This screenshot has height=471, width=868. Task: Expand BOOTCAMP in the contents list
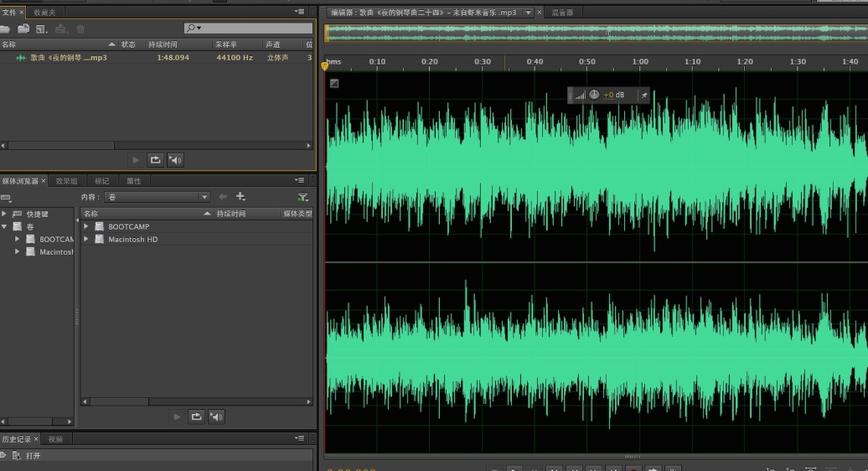coord(85,226)
